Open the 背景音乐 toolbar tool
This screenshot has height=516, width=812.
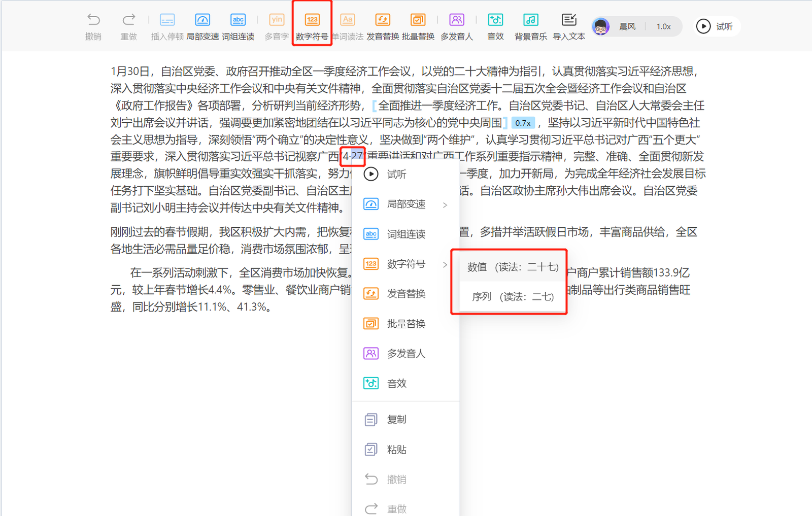pyautogui.click(x=531, y=26)
